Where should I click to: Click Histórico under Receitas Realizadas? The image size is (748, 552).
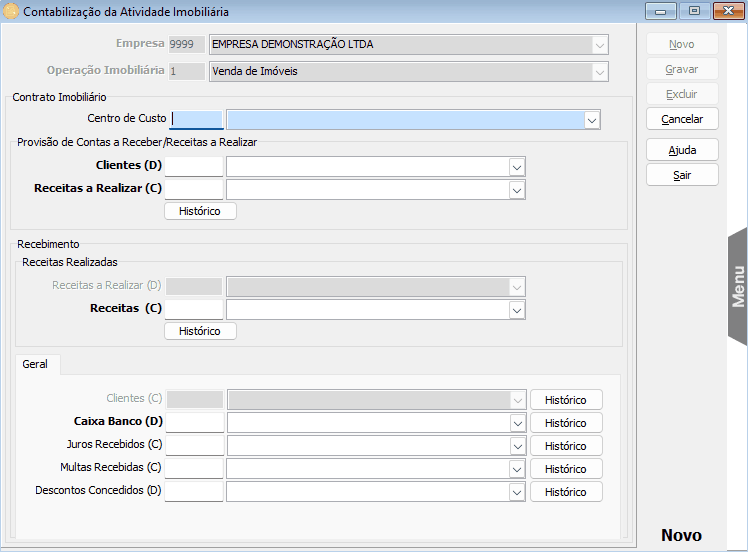tap(200, 331)
